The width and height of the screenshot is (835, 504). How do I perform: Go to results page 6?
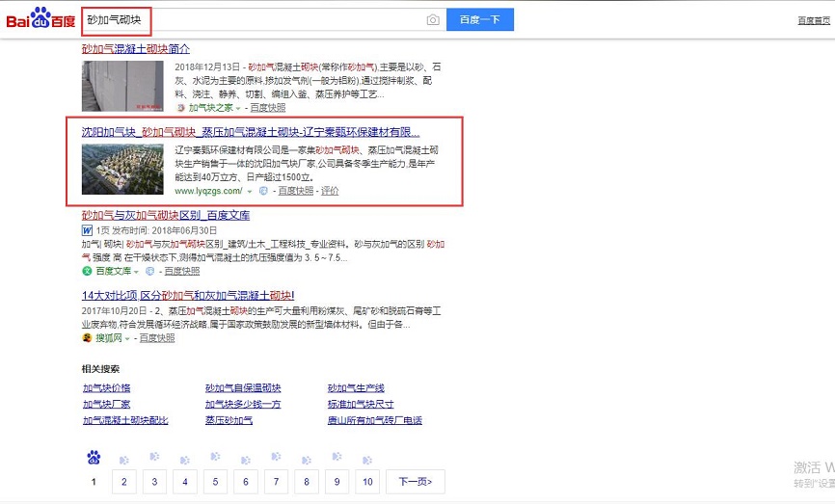pyautogui.click(x=246, y=482)
